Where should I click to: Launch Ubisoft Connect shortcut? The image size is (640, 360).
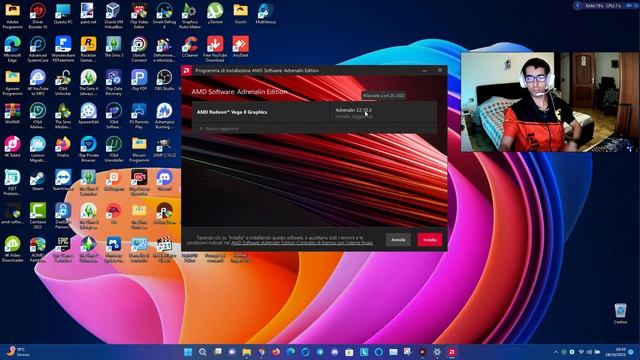(x=139, y=49)
